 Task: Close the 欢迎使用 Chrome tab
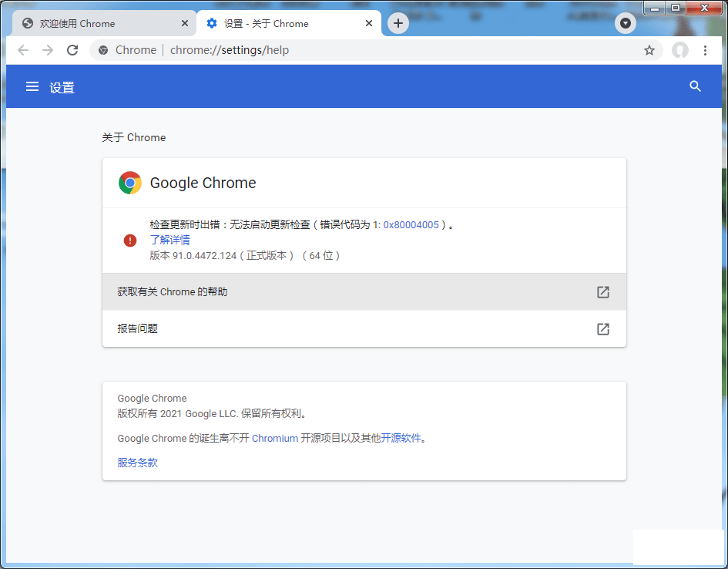(x=185, y=24)
